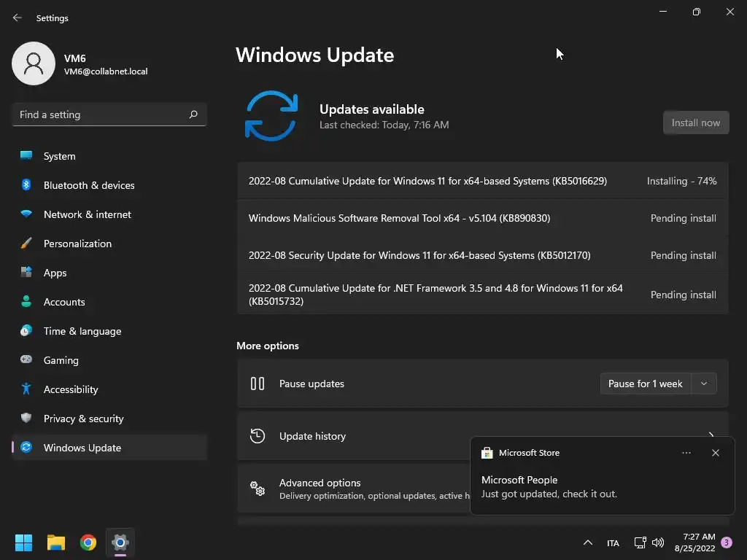Click the Apps icon in sidebar
The height and width of the screenshot is (560, 747).
pyautogui.click(x=26, y=273)
